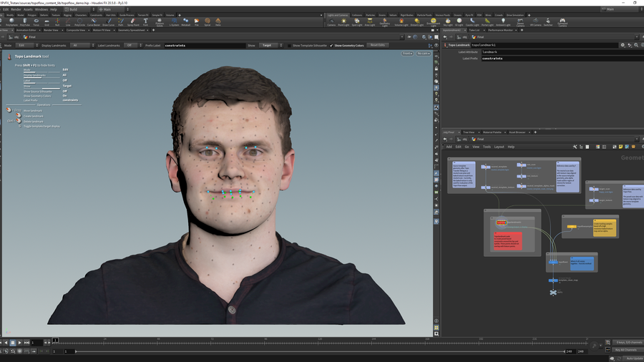This screenshot has width=644, height=362.
Task: Select the Line shelf tool
Action: 68,22
